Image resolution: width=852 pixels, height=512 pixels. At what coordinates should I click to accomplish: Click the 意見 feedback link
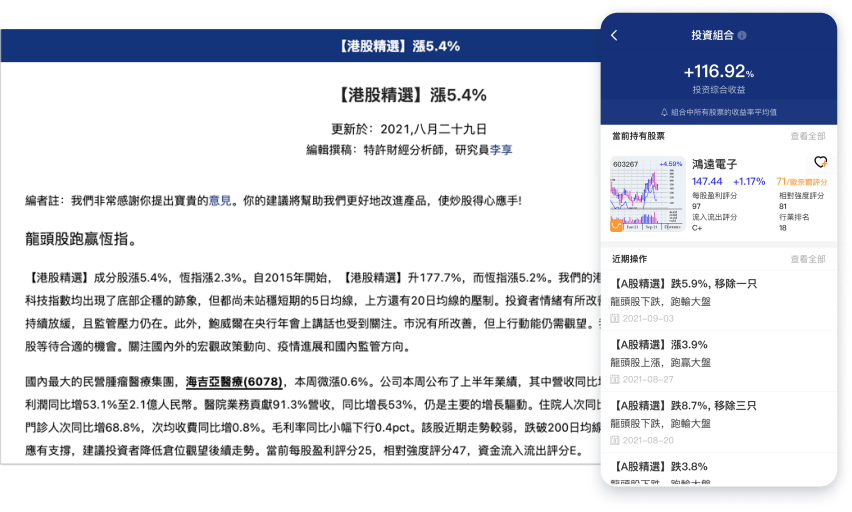pyautogui.click(x=221, y=201)
